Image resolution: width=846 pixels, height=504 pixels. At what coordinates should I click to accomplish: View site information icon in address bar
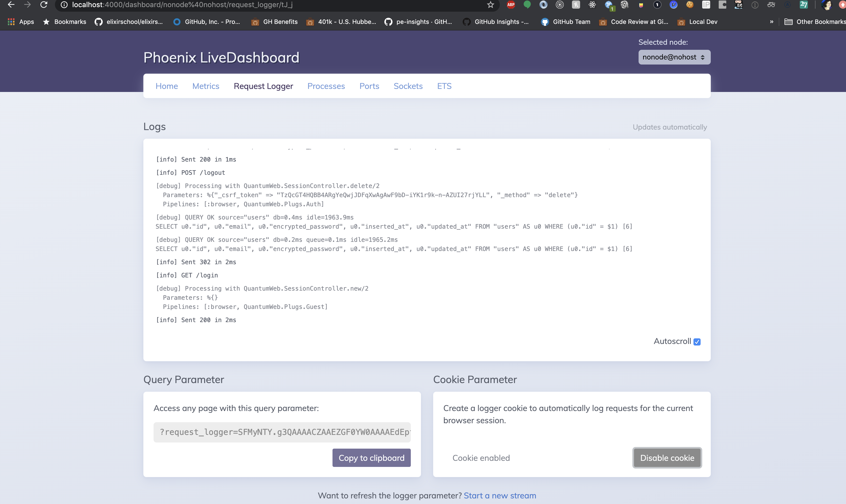point(64,5)
